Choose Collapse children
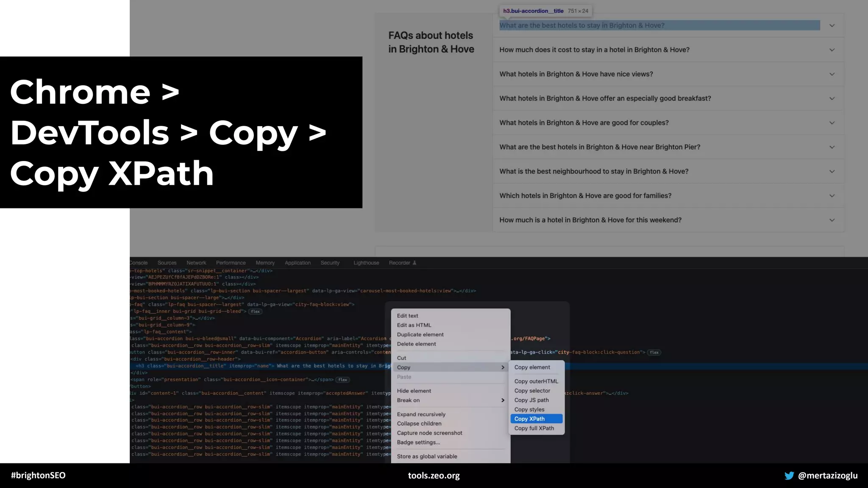Screen dimensions: 868x488 pyautogui.click(x=451, y=424)
